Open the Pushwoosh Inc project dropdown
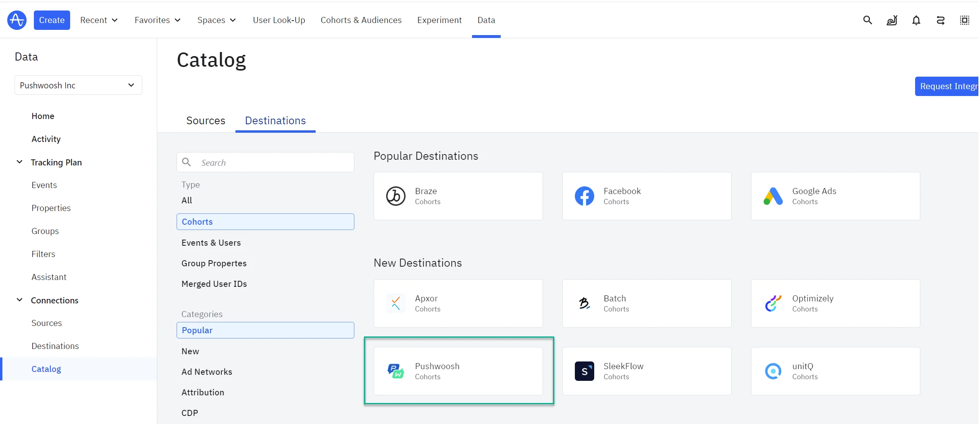 (78, 85)
